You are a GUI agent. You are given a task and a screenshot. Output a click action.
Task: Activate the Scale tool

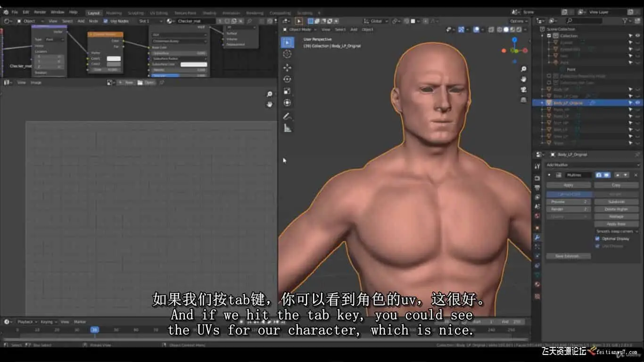[287, 91]
